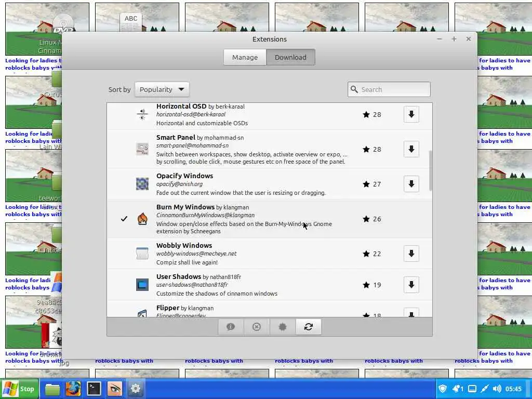Click the smart-panel@mohammad-sn identifier
Image resolution: width=532 pixels, height=399 pixels.
[192, 145]
